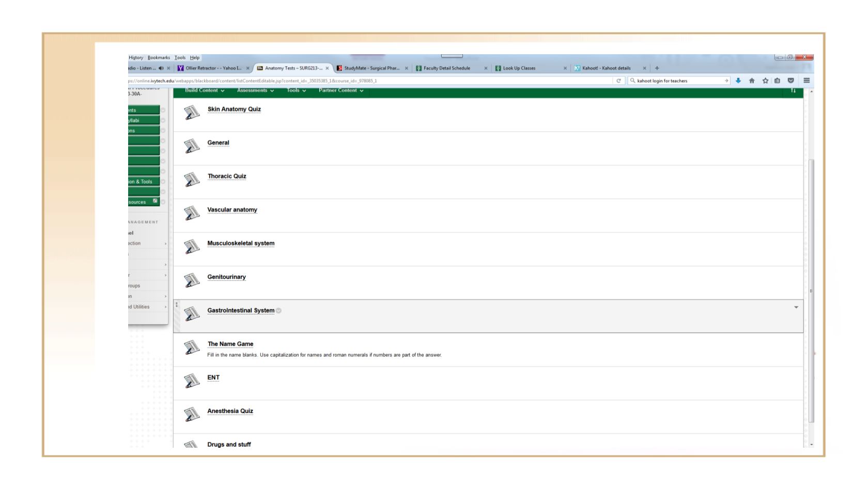Screen dimensions: 868x488
Task: Click the test icon beside Skin Anatomy Quiz
Action: pos(192,113)
